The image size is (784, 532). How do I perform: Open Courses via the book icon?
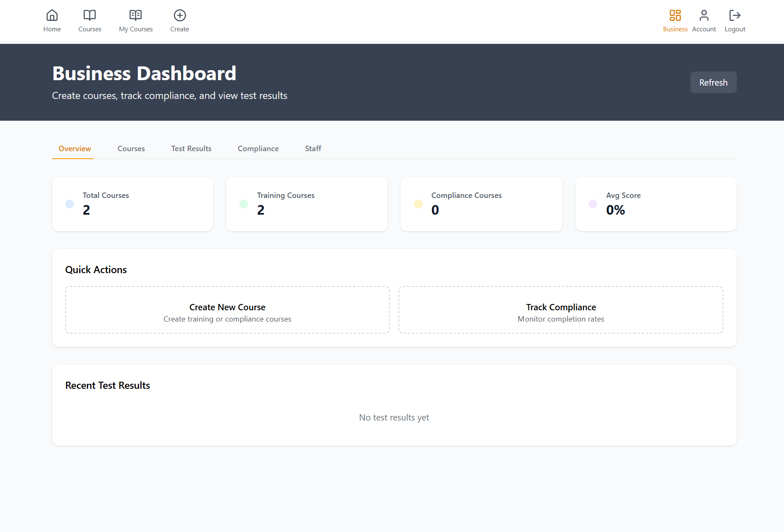89,15
